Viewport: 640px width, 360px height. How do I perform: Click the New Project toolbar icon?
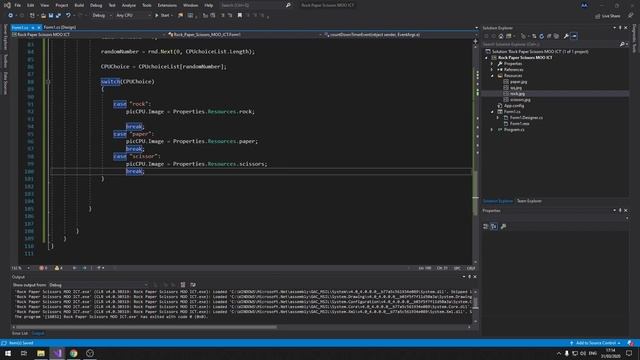[32, 16]
